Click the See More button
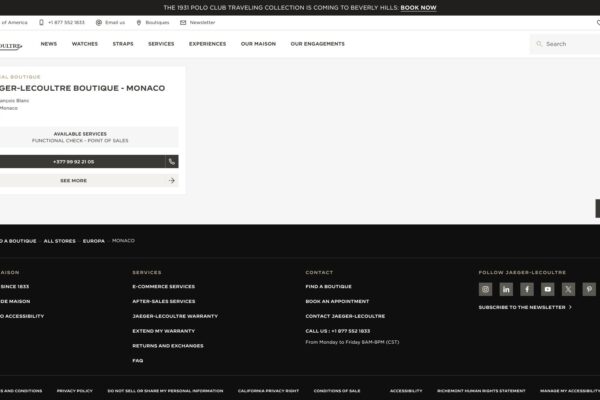This screenshot has height=400, width=600. [x=89, y=180]
